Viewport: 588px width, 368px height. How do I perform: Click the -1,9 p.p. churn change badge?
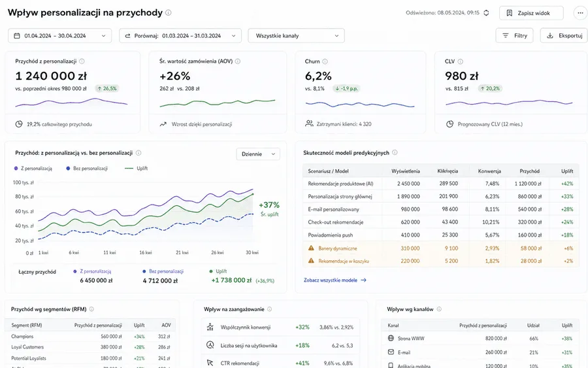coord(346,88)
